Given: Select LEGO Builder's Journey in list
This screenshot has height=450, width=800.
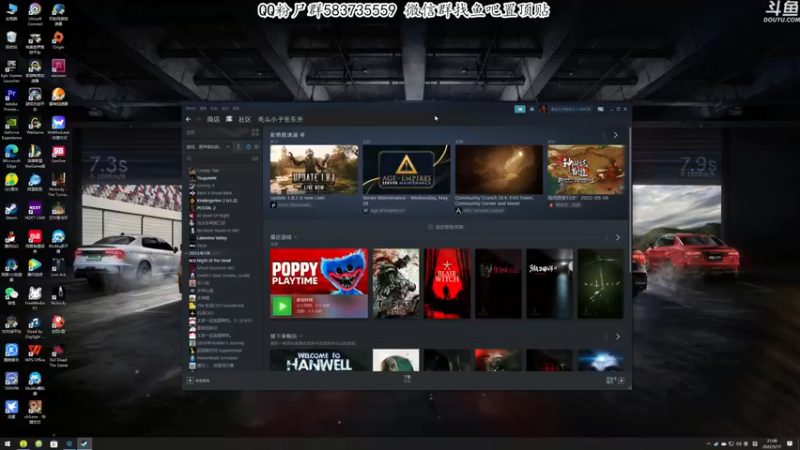Looking at the screenshot, I should click(x=220, y=343).
